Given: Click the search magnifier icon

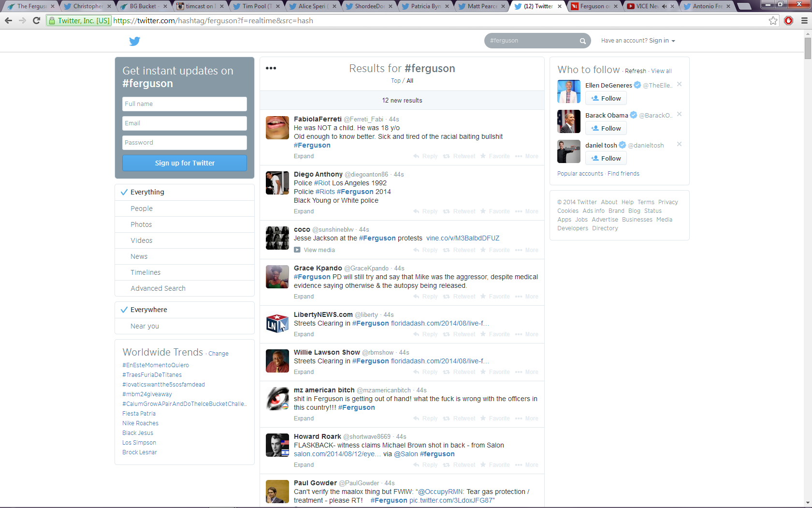Looking at the screenshot, I should click(x=582, y=41).
